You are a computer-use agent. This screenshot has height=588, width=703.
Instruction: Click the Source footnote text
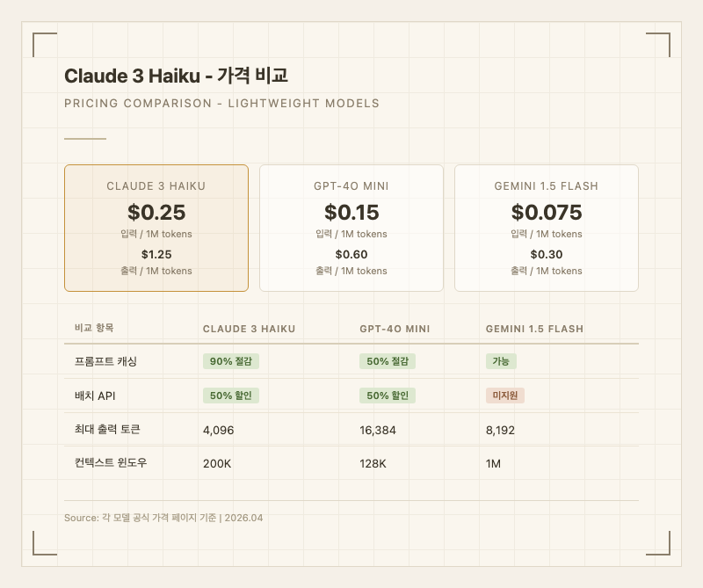coord(163,518)
